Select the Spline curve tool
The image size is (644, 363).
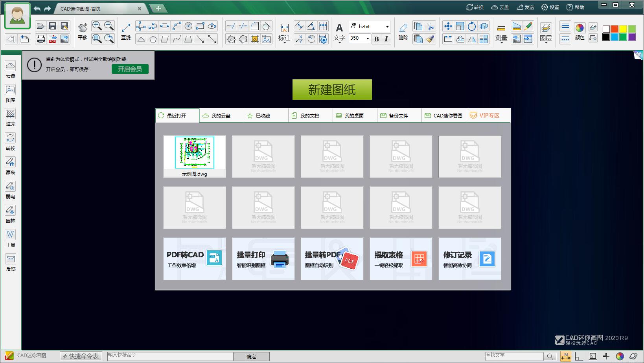177,38
